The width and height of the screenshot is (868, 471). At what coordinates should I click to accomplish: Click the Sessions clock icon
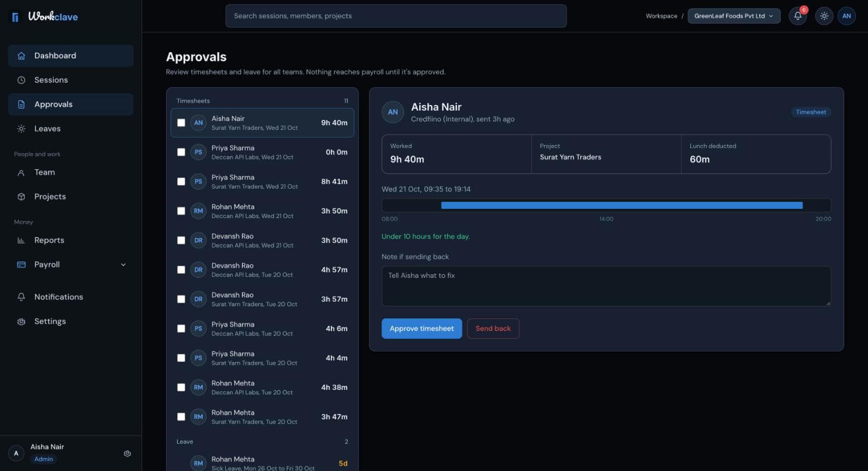[21, 80]
